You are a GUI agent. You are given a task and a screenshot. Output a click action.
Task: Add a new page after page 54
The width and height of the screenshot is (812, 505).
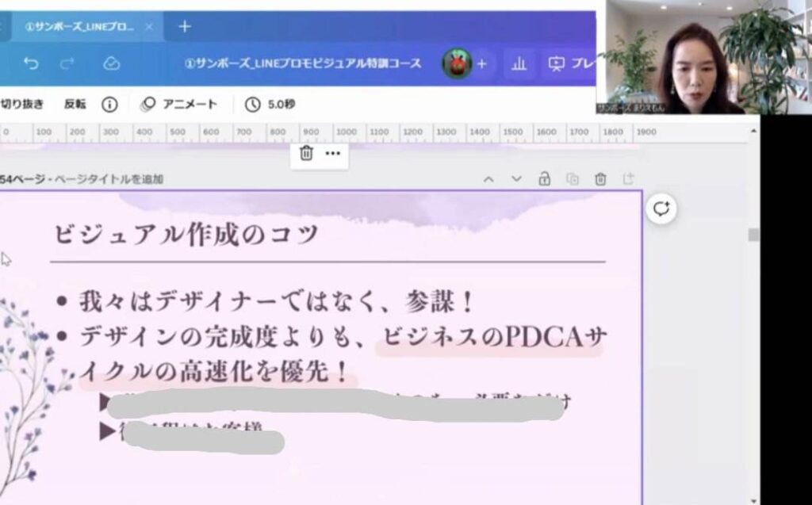628,178
